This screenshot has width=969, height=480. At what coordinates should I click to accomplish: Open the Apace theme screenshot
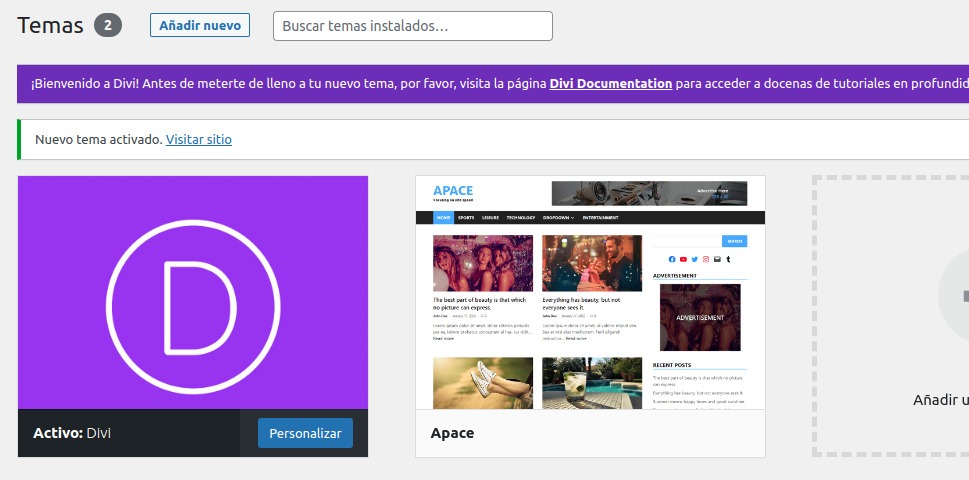click(590, 292)
